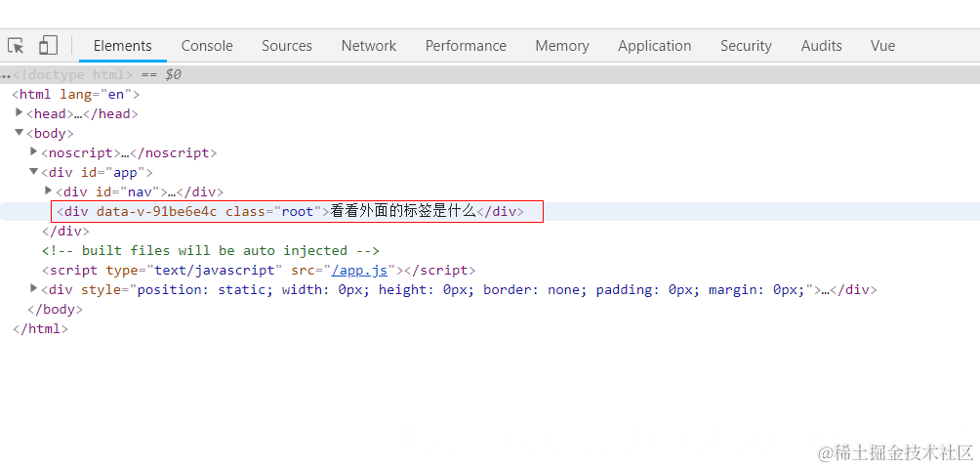The width and height of the screenshot is (980, 469).
Task: Toggle the device toolbar icon
Action: tap(48, 46)
